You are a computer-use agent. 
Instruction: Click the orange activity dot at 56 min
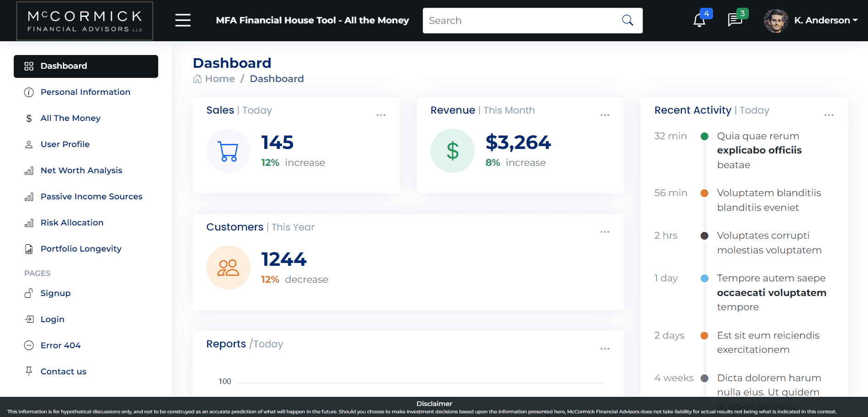coord(705,193)
